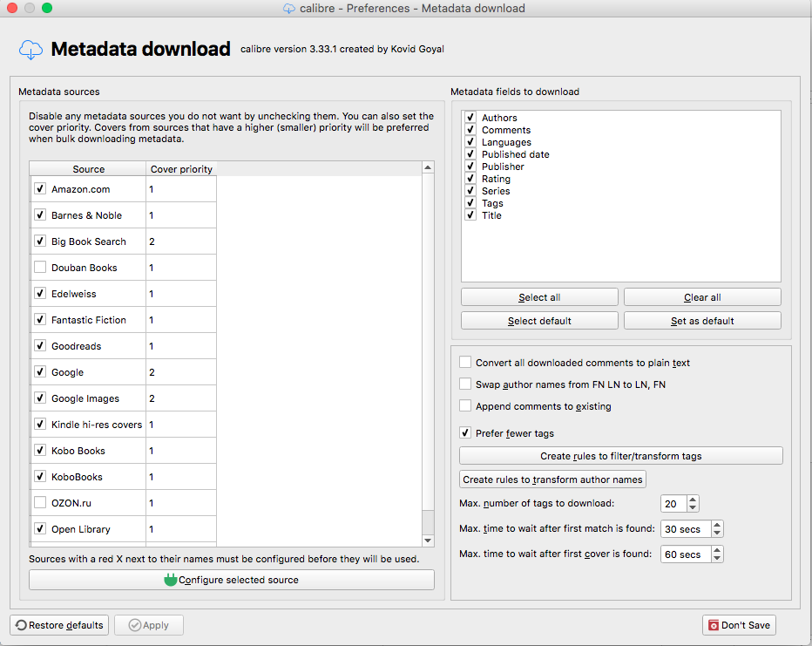Screen dimensions: 812x646
Task: Uncheck the Comments metadata field
Action: 470,130
